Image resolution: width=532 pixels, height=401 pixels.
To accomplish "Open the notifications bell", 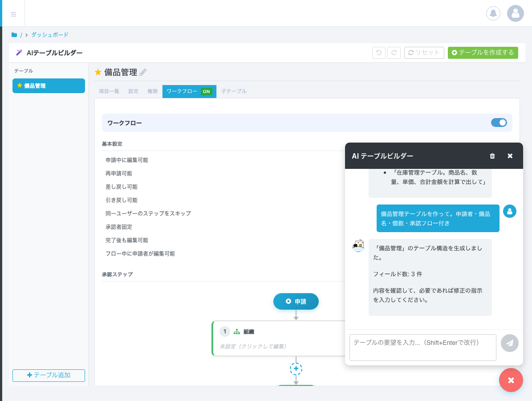I will point(493,13).
